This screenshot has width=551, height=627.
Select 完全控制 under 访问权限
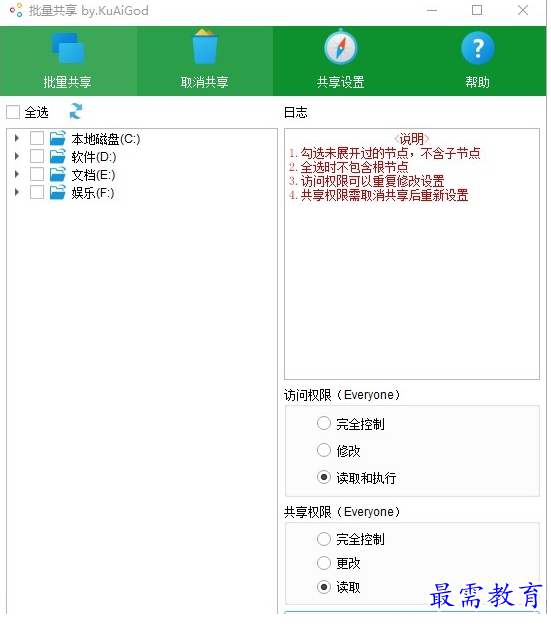click(x=324, y=423)
